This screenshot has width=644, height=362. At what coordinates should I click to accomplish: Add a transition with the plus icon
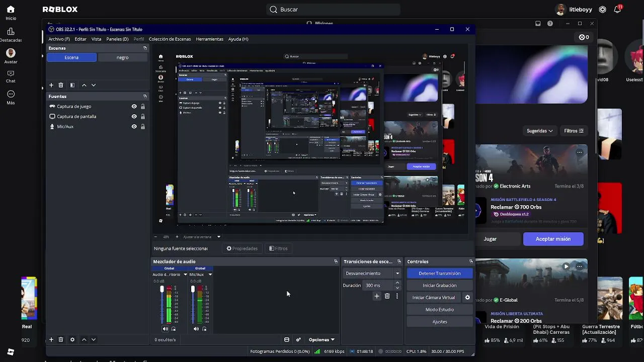click(x=377, y=297)
